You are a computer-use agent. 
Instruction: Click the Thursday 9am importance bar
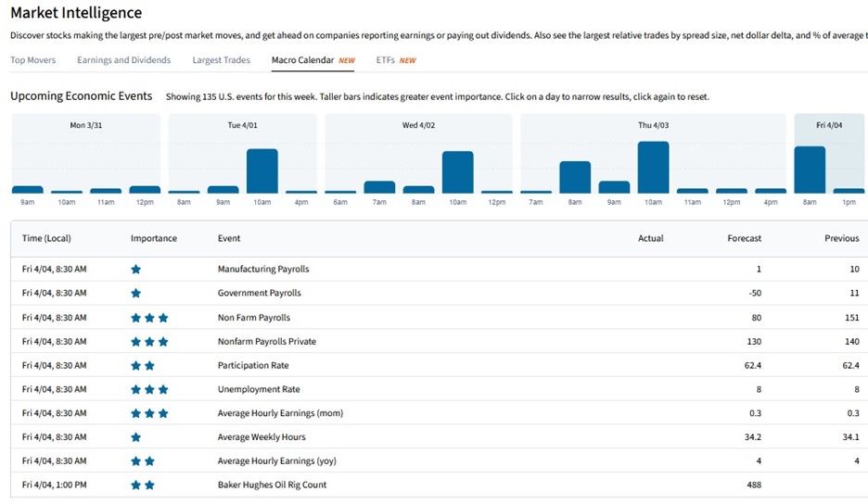[x=615, y=187]
